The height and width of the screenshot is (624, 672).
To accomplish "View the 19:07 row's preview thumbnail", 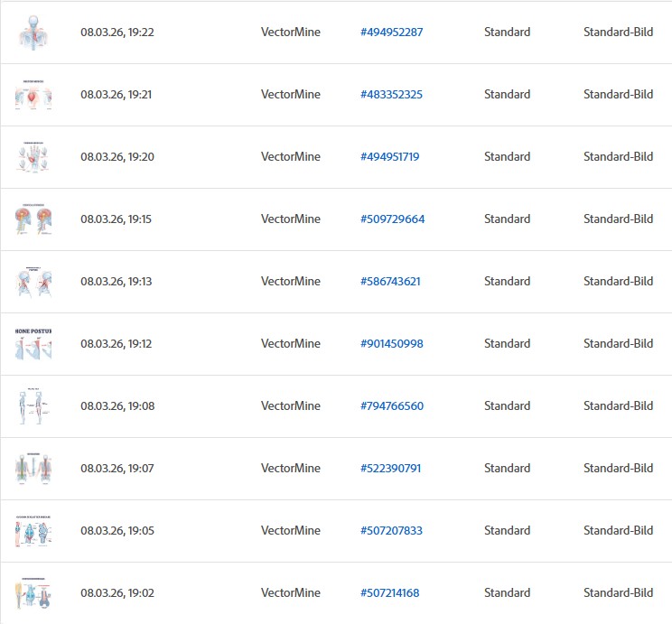I will pos(33,469).
